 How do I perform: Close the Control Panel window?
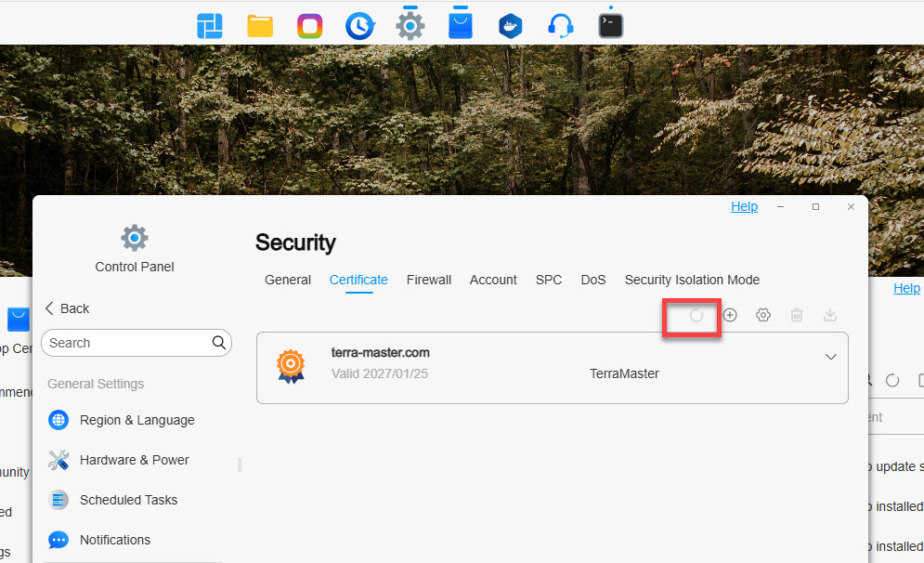pos(851,207)
